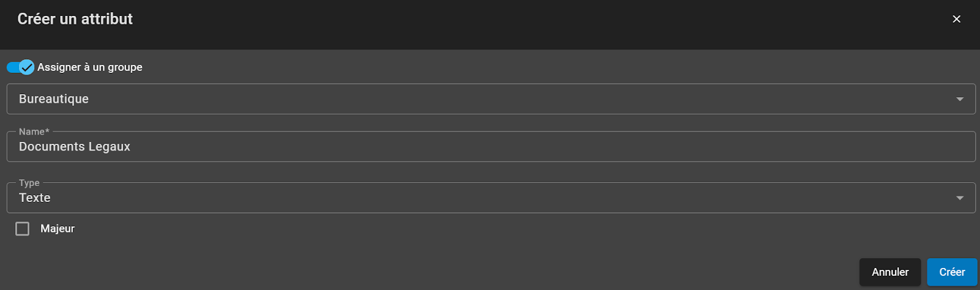
Task: Click the checkmark knob of the group switch
Action: coord(26,67)
